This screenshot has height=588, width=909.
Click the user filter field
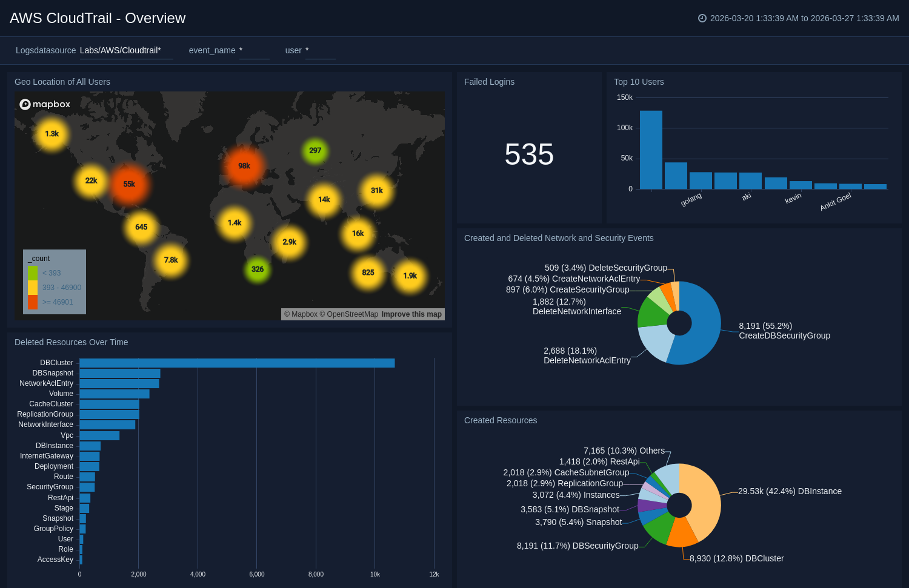(320, 50)
